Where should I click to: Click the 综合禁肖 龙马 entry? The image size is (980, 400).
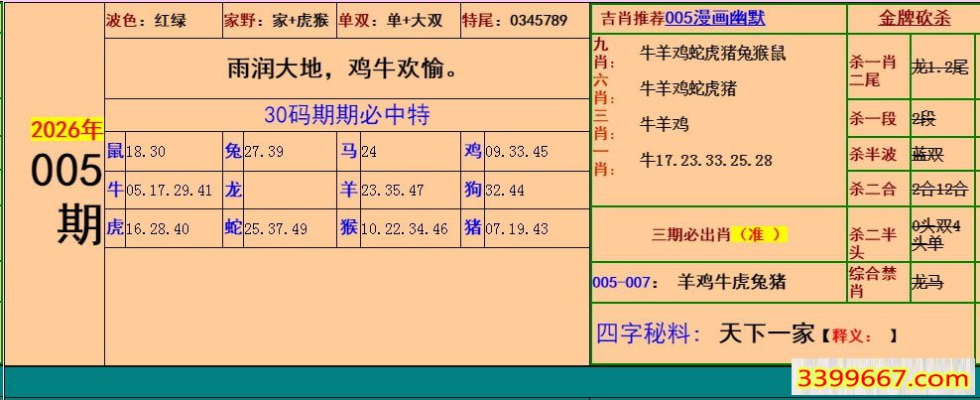click(x=911, y=282)
